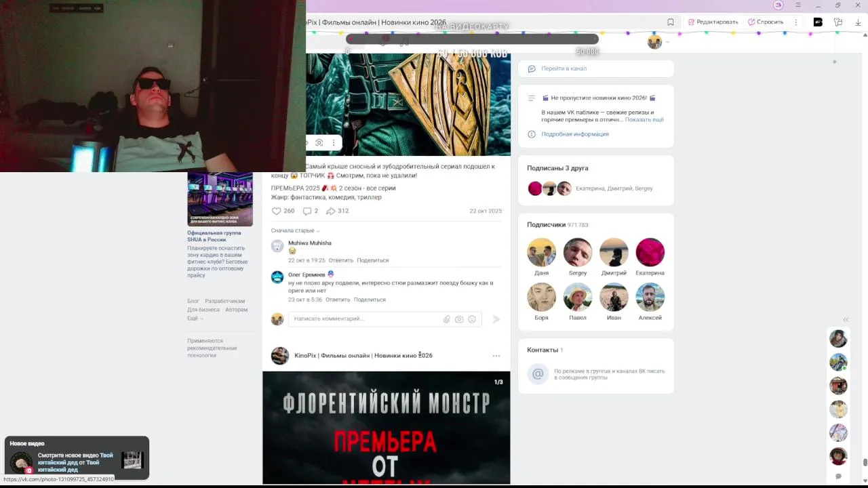Viewport: 868px width, 488px height.
Task: Open subscriber Павел's avatar
Action: 578,297
